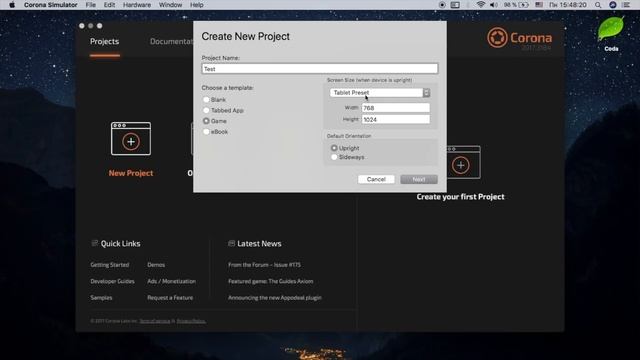Open the Help menu
Screen dimensions: 640x360
[196, 5]
